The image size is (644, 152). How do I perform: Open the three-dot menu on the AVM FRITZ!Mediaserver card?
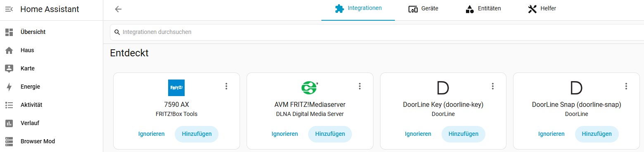(359, 86)
